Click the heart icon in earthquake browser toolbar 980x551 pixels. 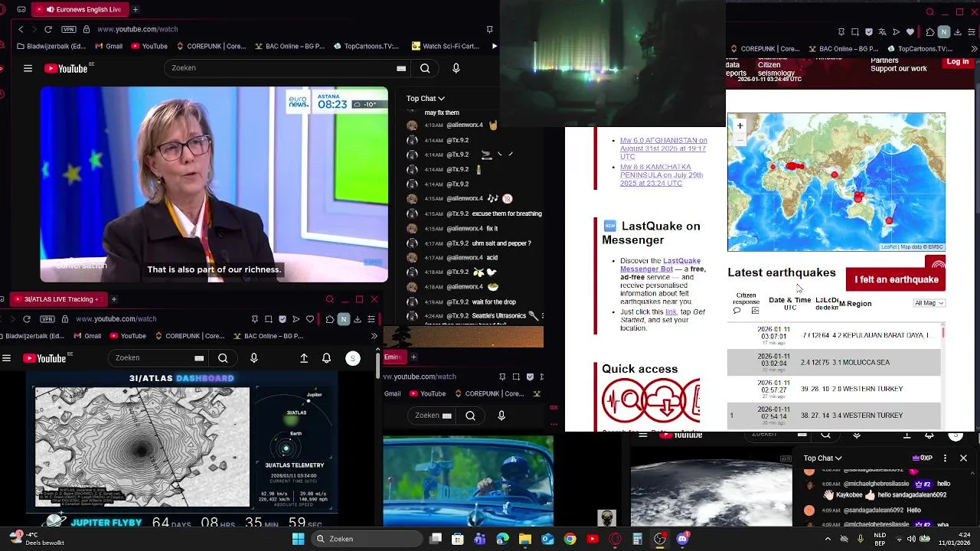(910, 32)
